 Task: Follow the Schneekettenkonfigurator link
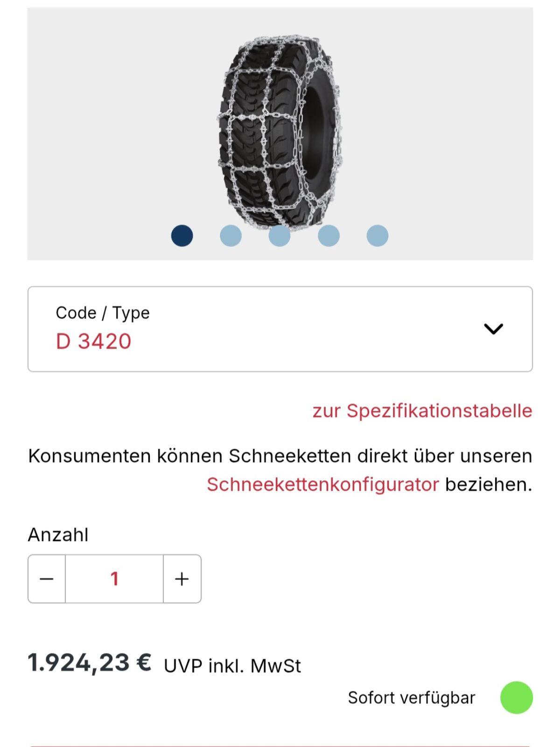tap(323, 485)
